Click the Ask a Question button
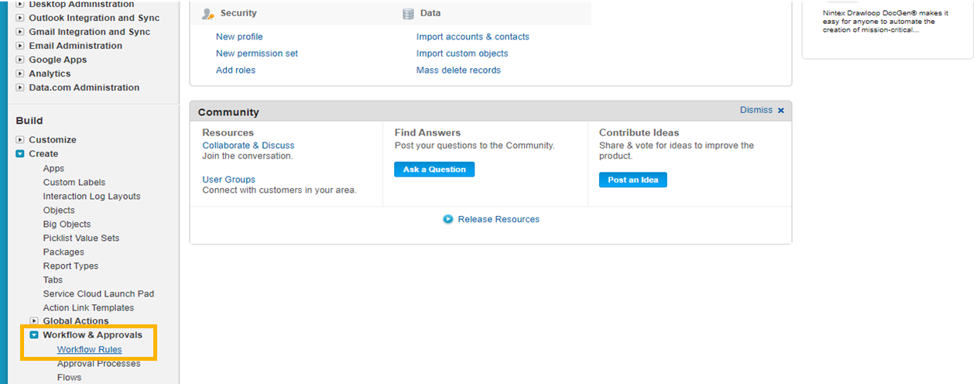Image resolution: width=980 pixels, height=384 pixels. click(434, 170)
